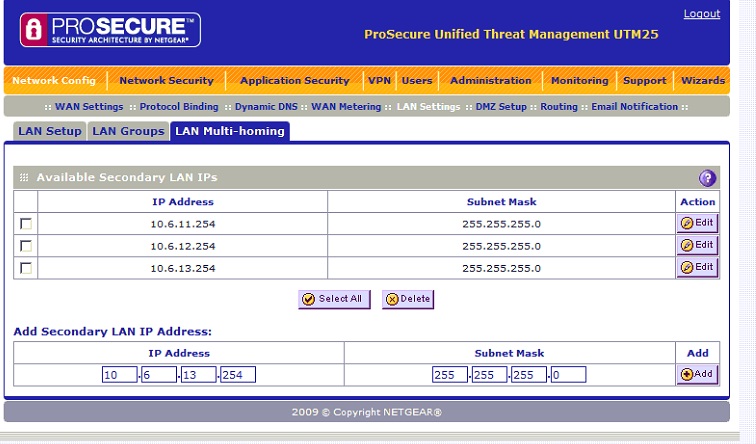The image size is (756, 444).
Task: Edit the 10.6.13.254 entry
Action: pyautogui.click(x=697, y=268)
